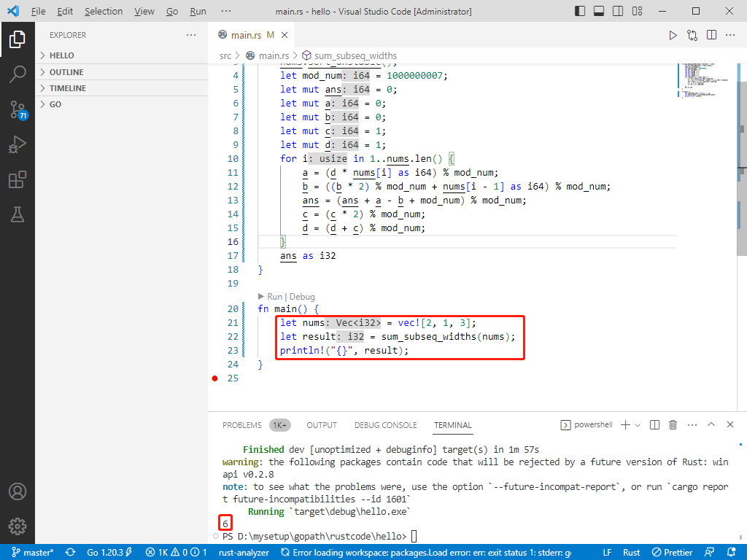Open the View menu

point(144,11)
